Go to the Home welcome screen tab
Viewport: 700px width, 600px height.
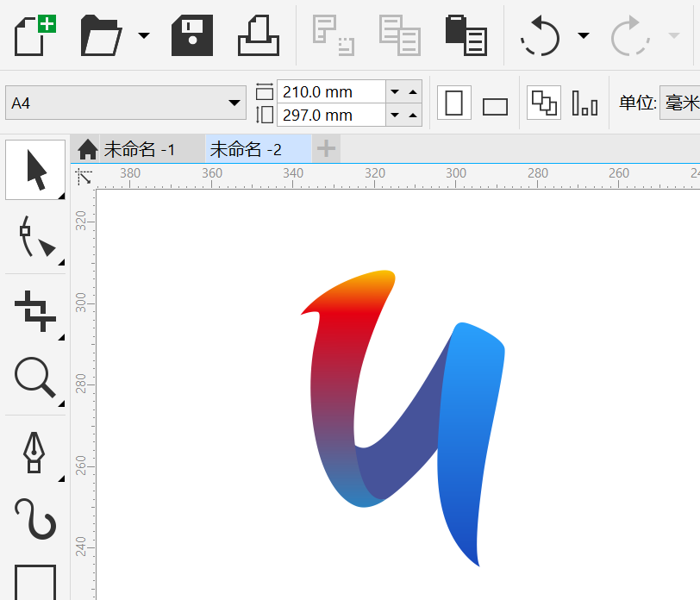[85, 148]
